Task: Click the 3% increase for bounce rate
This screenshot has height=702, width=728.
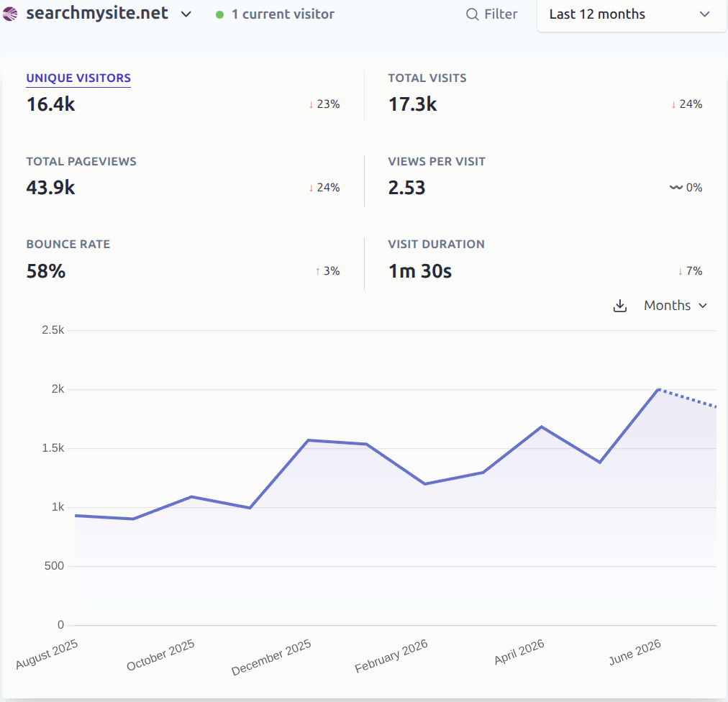Action: [x=328, y=271]
